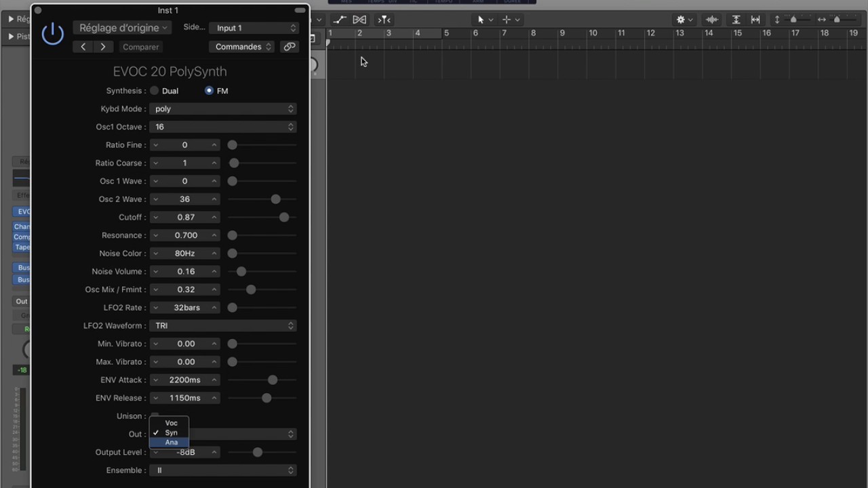The image size is (868, 488).
Task: Increase Output Level with up chevron
Action: click(x=214, y=452)
